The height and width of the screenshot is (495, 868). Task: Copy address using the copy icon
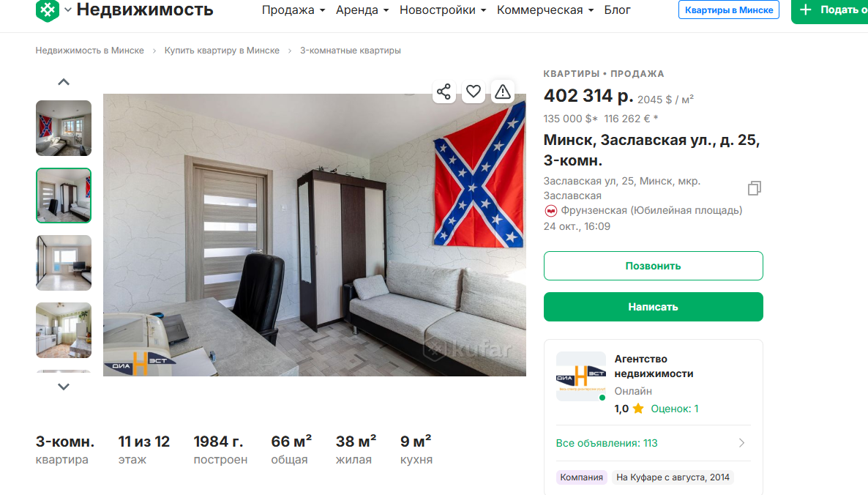754,188
